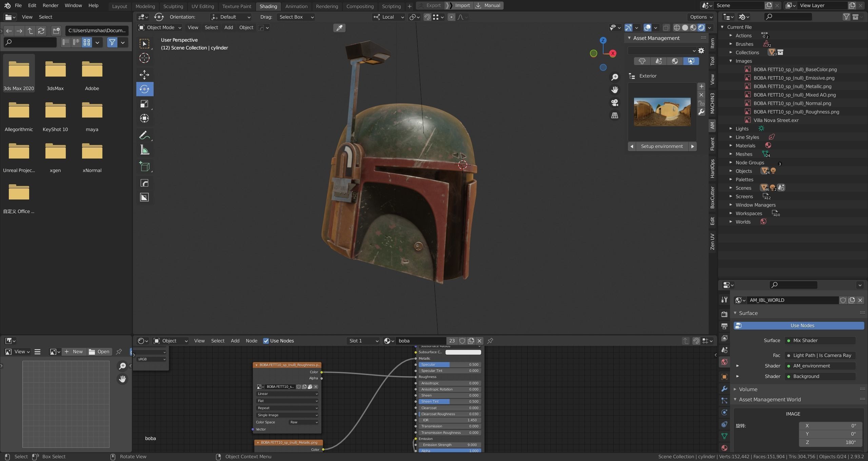Adjust the Sheen Tint slider

pyautogui.click(x=450, y=401)
